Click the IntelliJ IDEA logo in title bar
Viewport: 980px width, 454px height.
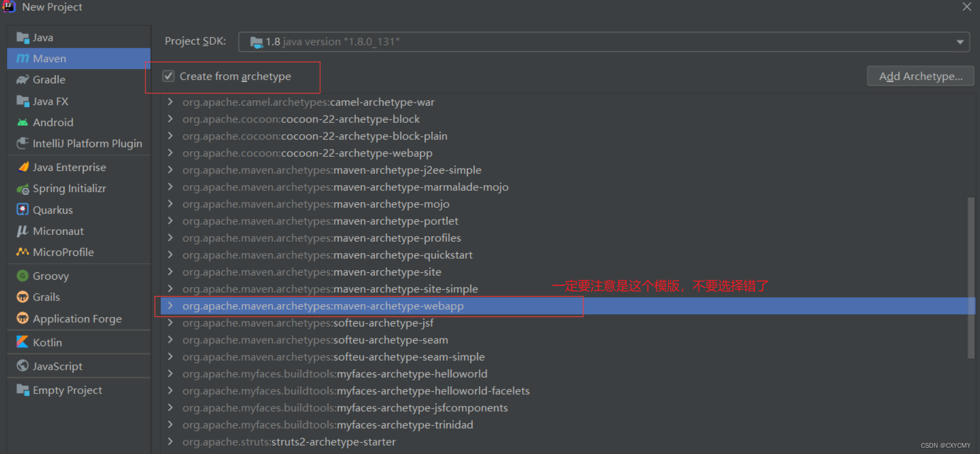coord(8,7)
